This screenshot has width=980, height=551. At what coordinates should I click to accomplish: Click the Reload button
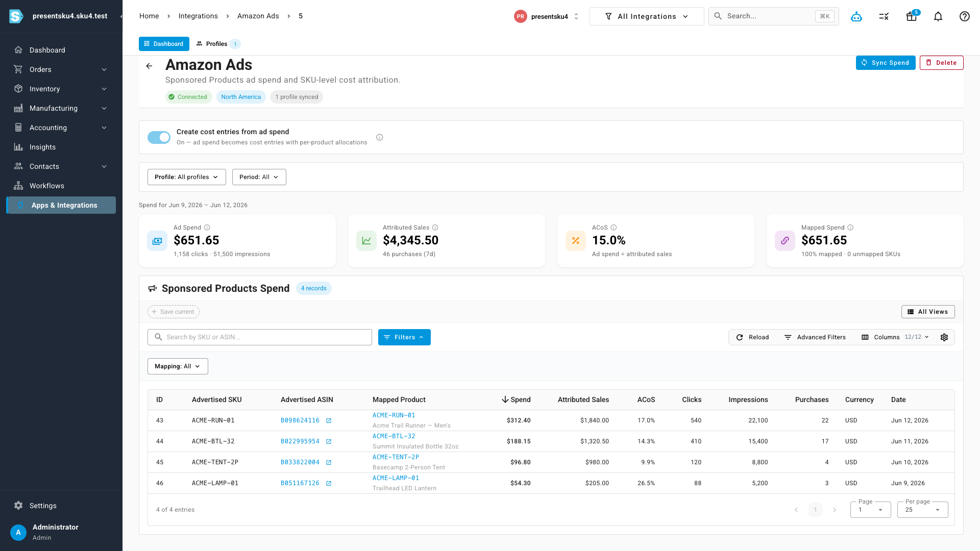pos(752,337)
